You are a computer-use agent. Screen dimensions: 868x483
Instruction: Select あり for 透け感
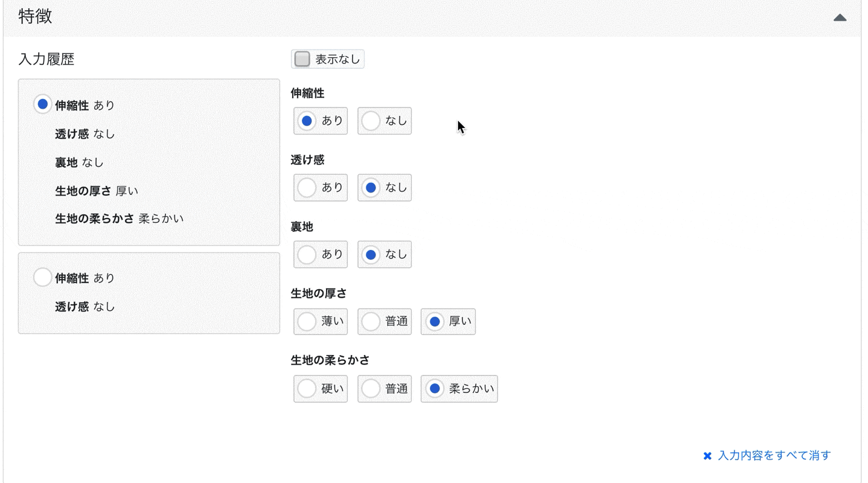[320, 188]
